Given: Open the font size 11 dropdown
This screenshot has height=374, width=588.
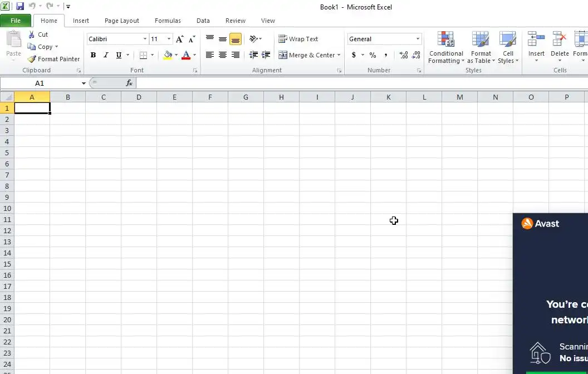Looking at the screenshot, I should click(x=169, y=39).
